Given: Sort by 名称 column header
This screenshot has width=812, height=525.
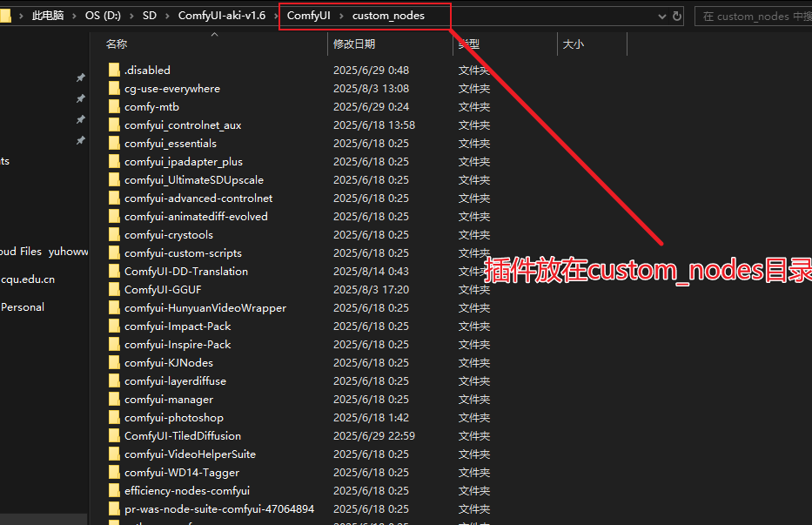Looking at the screenshot, I should (117, 44).
